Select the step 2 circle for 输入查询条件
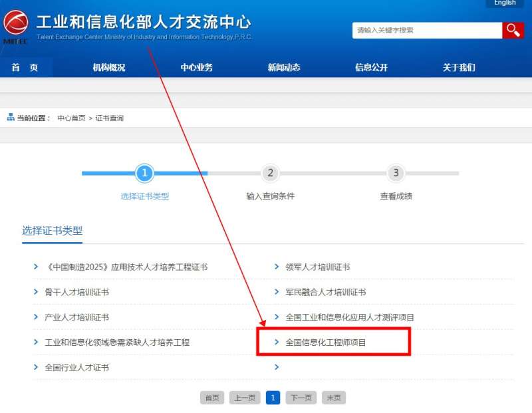Image resolution: width=532 pixels, height=413 pixels. click(270, 172)
